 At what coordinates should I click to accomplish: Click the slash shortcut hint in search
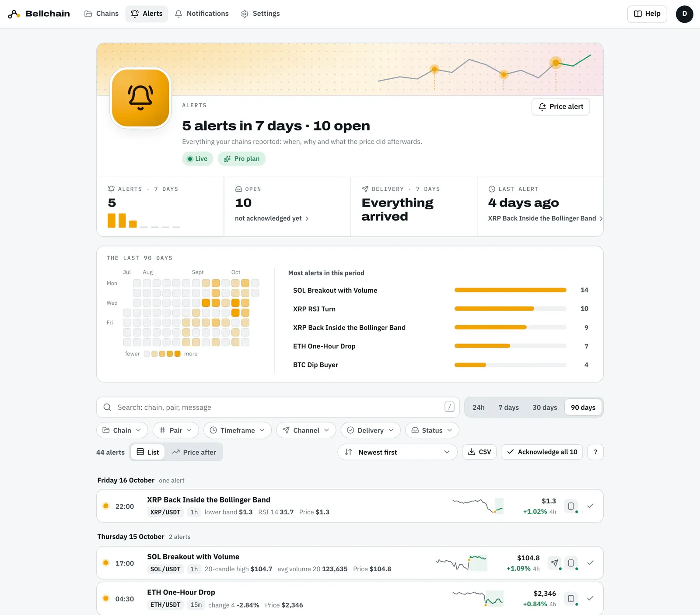(449, 407)
